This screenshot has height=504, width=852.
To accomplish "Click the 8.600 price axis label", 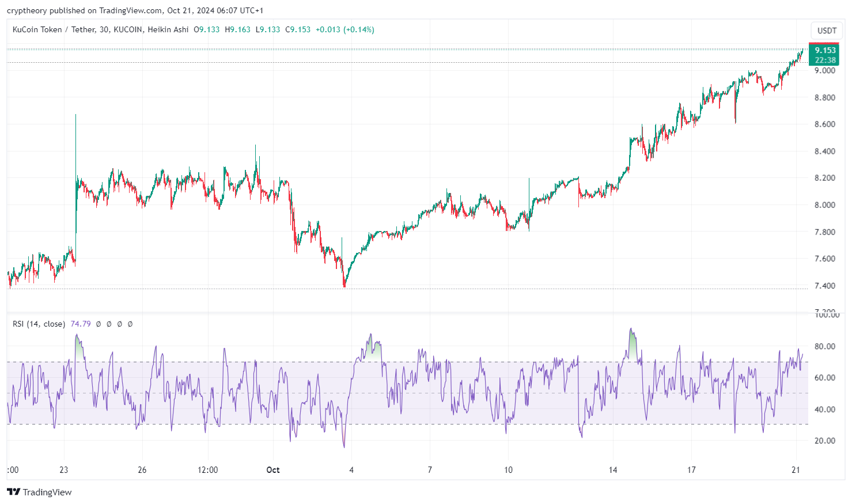I will pyautogui.click(x=824, y=124).
